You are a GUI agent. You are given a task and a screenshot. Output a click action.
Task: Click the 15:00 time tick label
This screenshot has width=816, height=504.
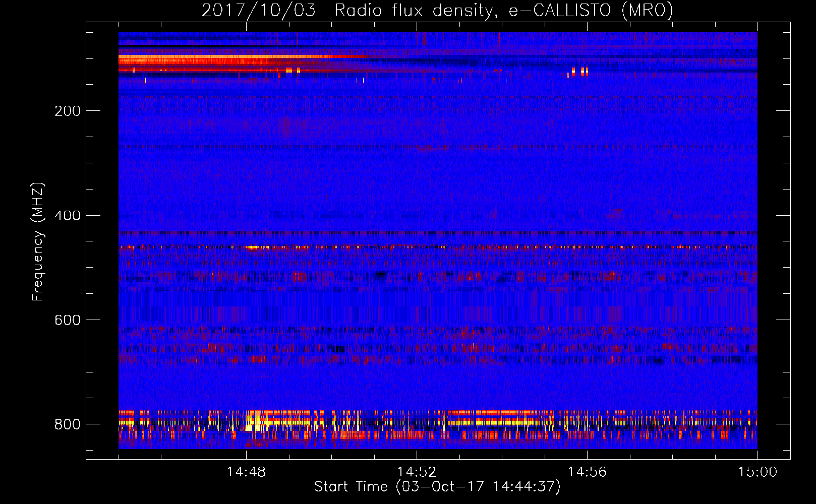757,472
